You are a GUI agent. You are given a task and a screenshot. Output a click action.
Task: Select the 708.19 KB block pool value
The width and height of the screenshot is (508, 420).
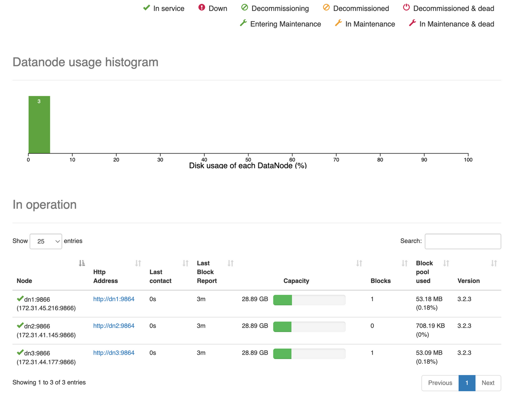[430, 326]
